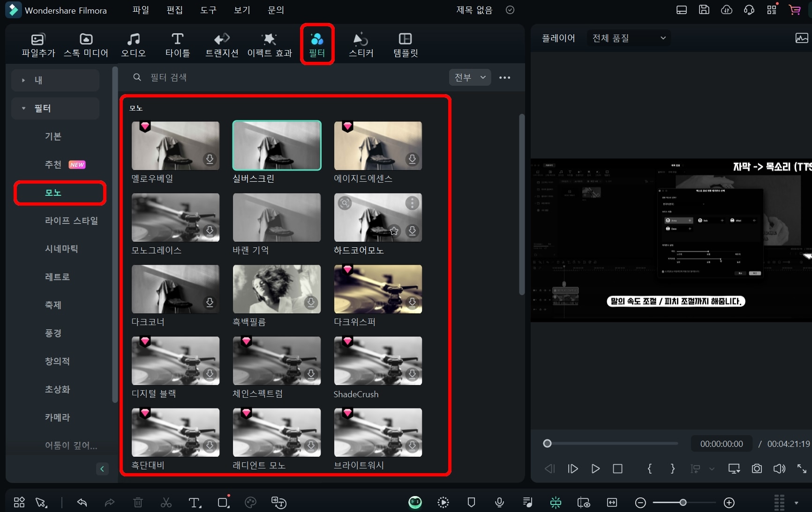Download the 흑백필름 filter
The height and width of the screenshot is (512, 812).
pos(311,303)
